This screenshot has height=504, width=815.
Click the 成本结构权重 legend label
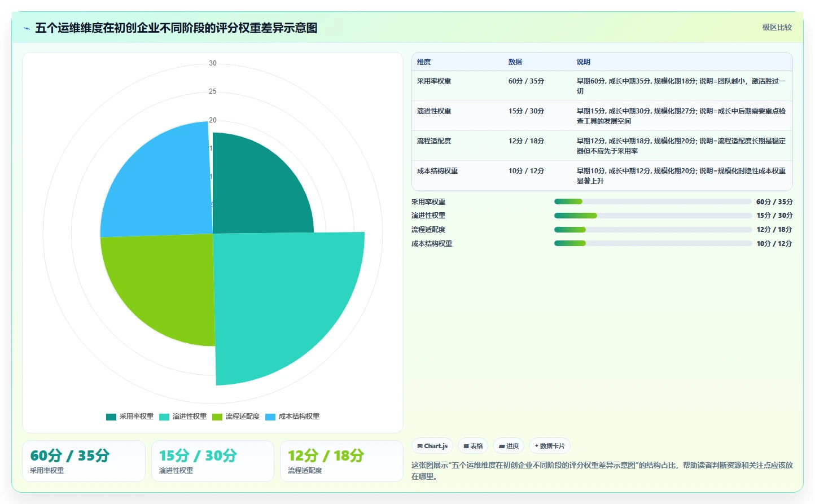point(299,417)
